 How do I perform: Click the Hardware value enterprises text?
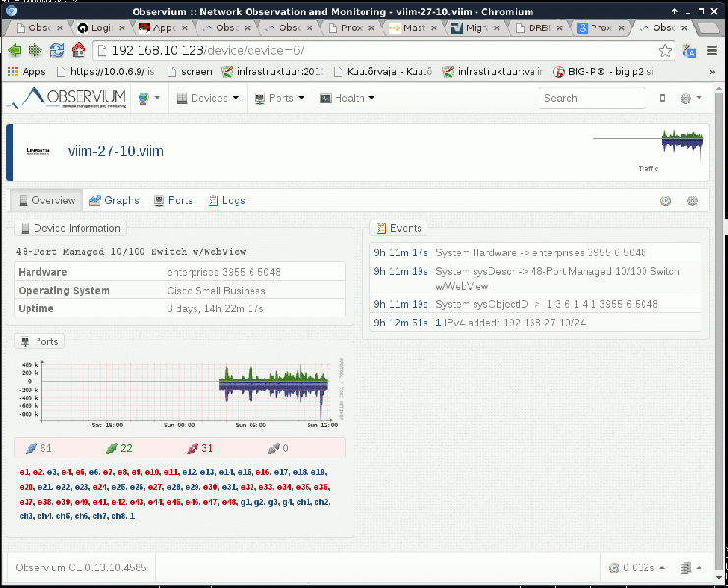point(224,272)
